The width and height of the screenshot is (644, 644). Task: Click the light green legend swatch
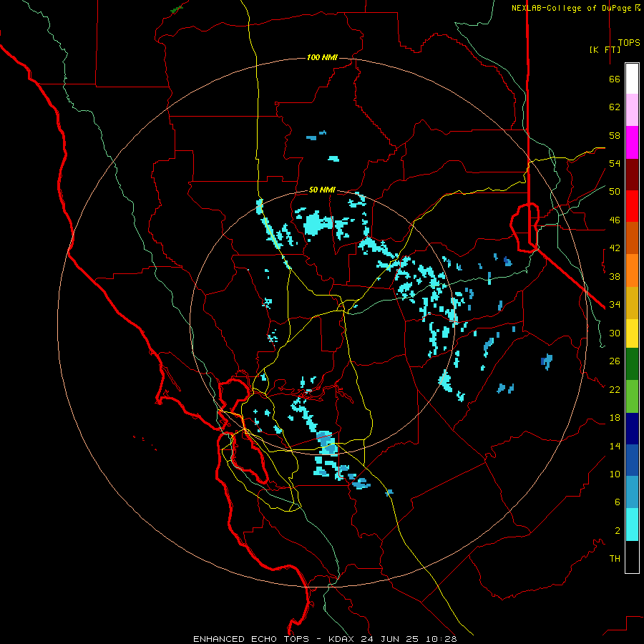click(x=632, y=396)
